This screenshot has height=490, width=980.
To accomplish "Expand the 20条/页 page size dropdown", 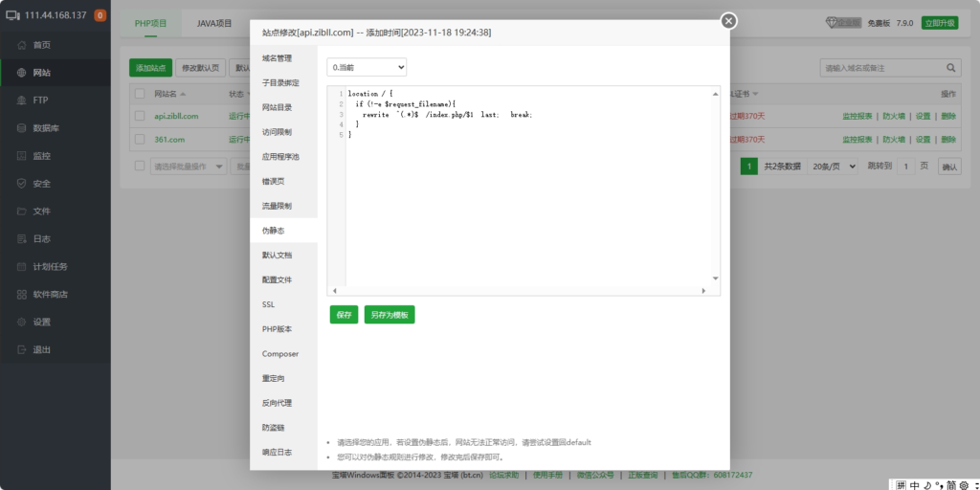I will tap(834, 167).
